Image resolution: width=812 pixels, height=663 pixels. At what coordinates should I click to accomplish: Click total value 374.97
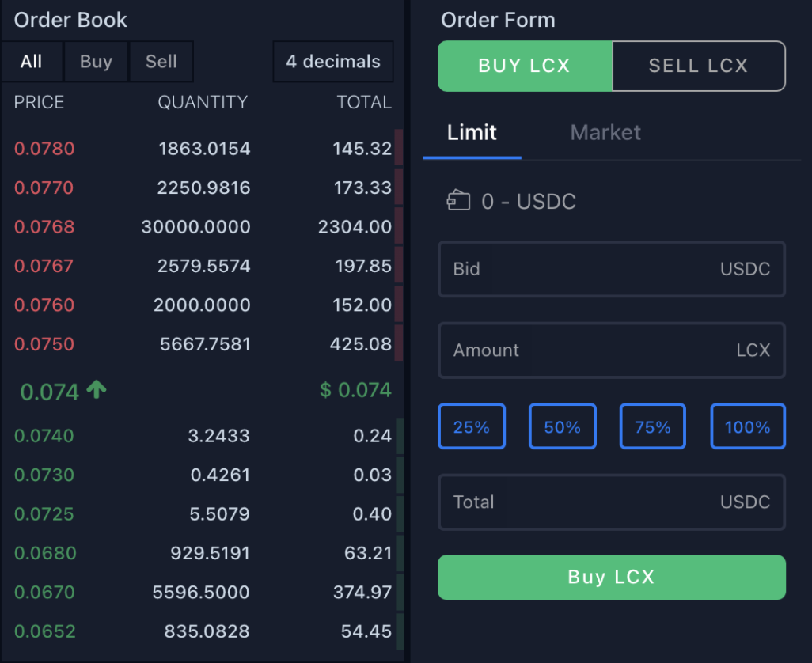tap(362, 592)
